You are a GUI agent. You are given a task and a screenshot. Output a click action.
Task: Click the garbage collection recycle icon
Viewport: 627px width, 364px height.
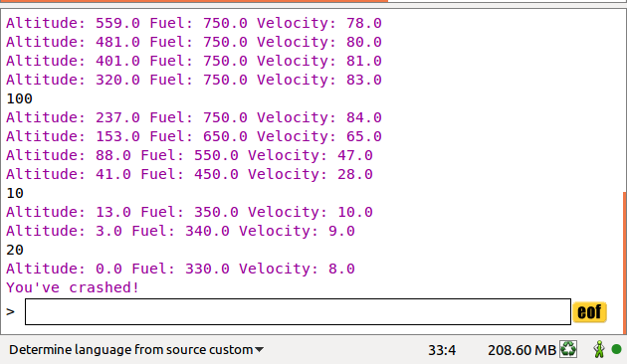(568, 349)
